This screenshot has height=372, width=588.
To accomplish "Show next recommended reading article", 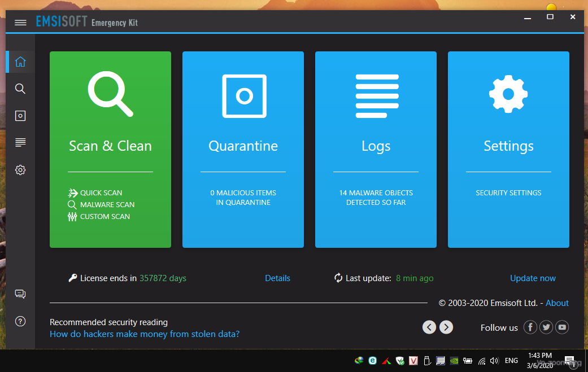I will tap(446, 327).
